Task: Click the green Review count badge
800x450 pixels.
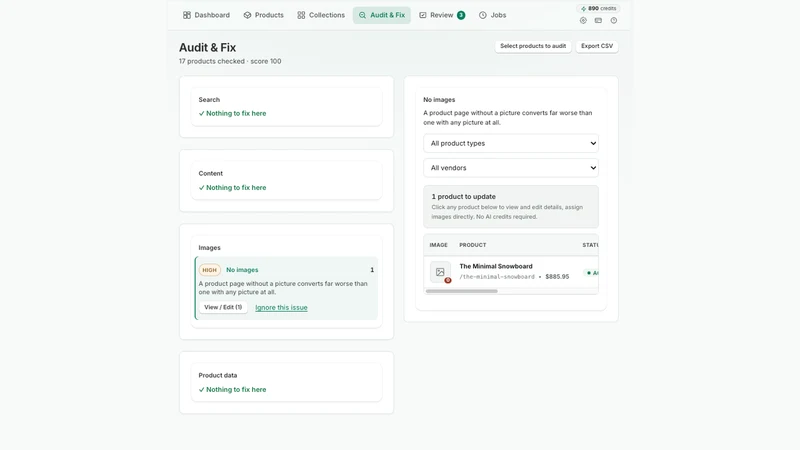Action: tap(461, 15)
